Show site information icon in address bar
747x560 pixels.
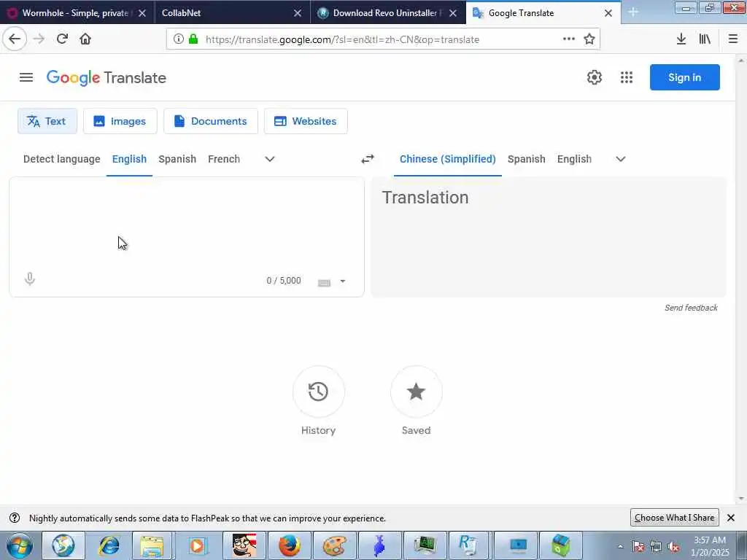[x=178, y=39]
